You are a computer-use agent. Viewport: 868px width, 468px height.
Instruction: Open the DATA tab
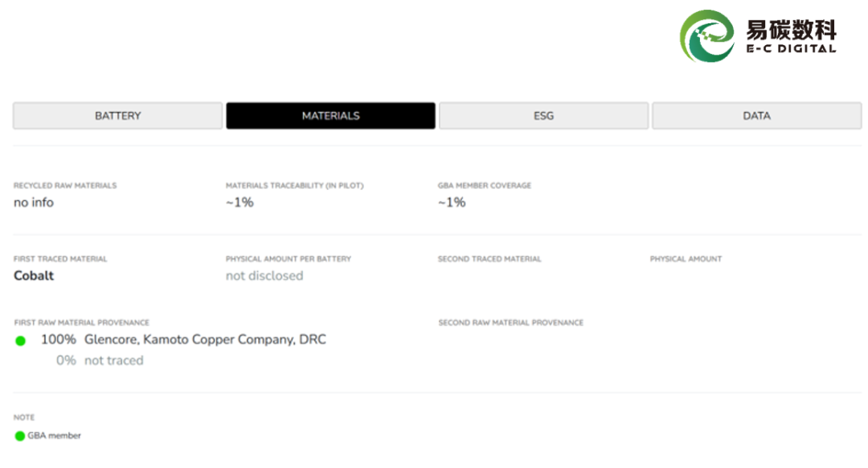[x=756, y=116]
